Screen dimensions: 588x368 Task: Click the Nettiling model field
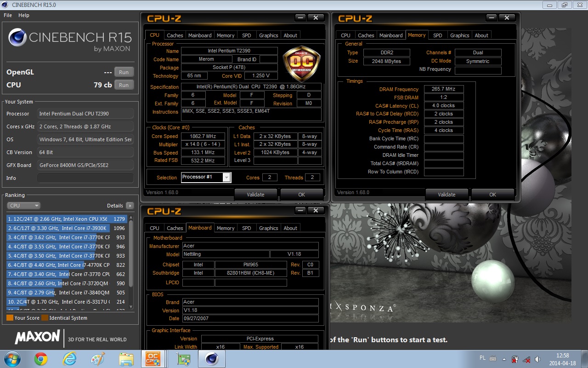click(x=226, y=254)
